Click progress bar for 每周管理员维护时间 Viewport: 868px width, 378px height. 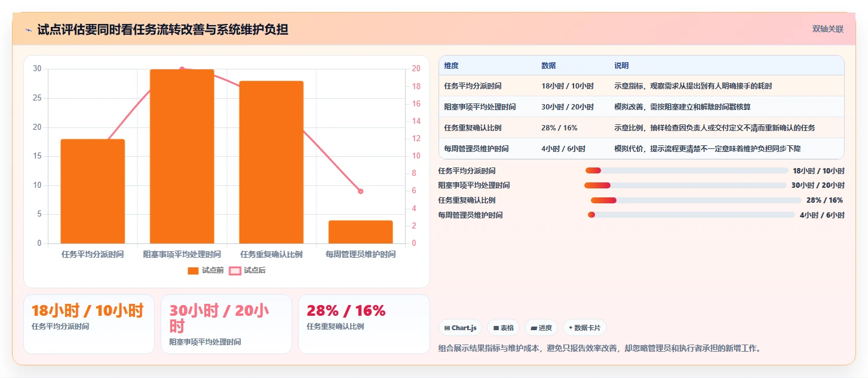point(691,215)
